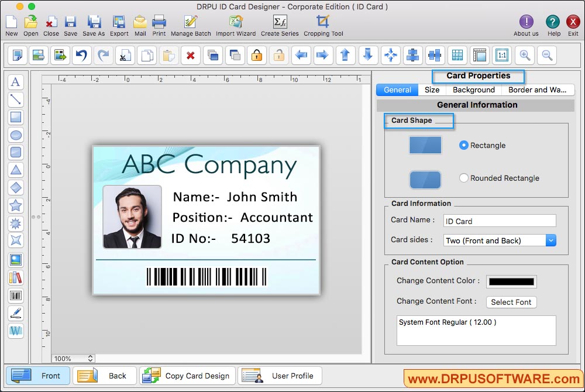Open the Size tab

pos(432,90)
